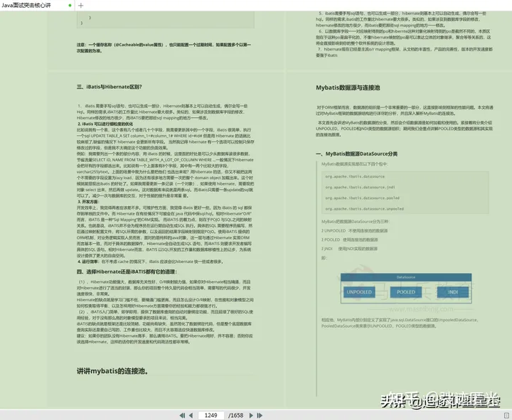Click the total page count /1658
The width and height of the screenshot is (512, 420).
(236, 416)
